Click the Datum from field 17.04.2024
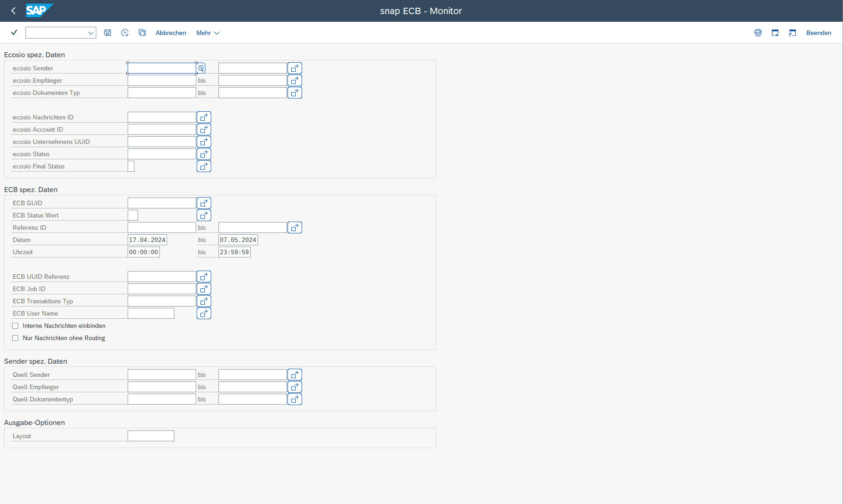The width and height of the screenshot is (843, 504). click(147, 240)
